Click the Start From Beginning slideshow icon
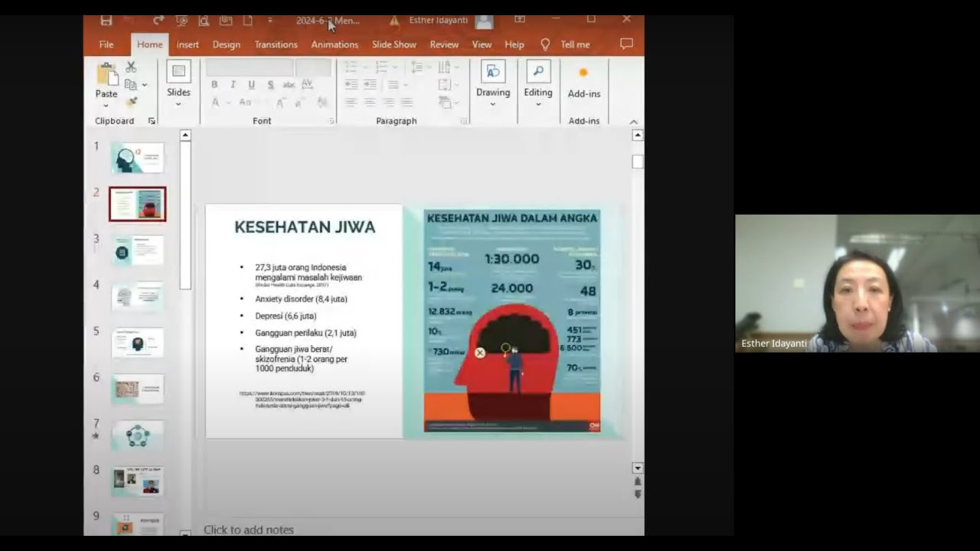This screenshot has height=551, width=980. pos(181,20)
